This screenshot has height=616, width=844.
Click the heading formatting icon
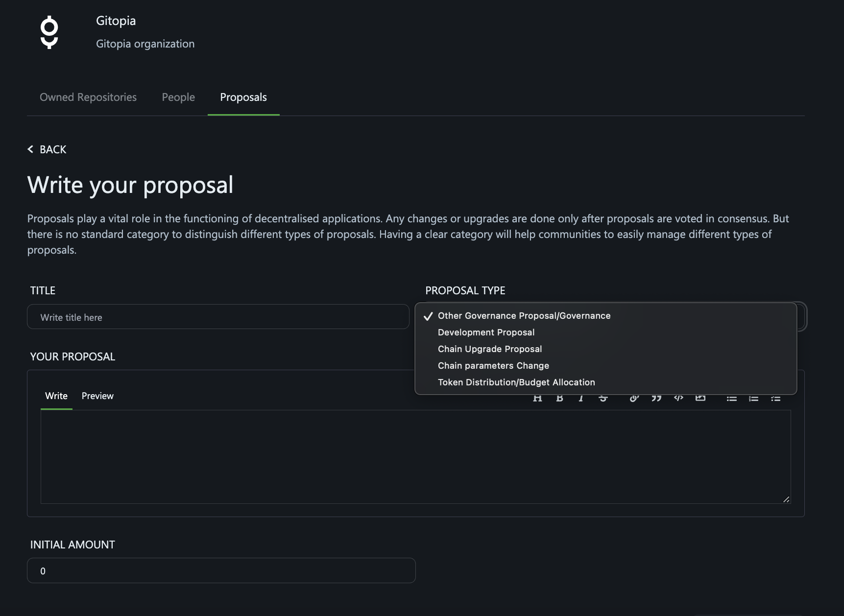coord(537,398)
